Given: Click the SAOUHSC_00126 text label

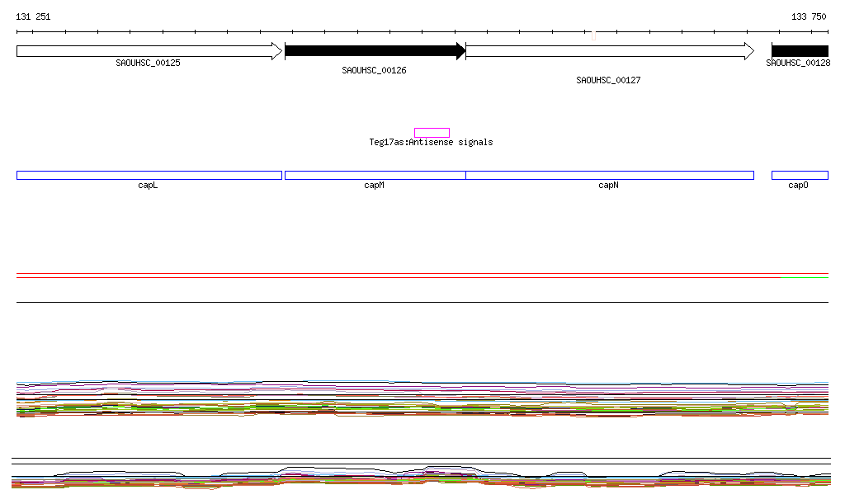Looking at the screenshot, I should pyautogui.click(x=374, y=71).
